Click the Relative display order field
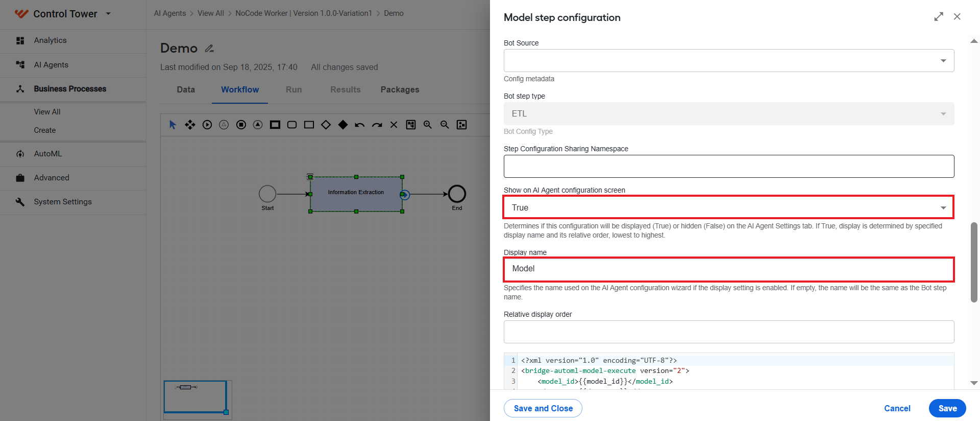Image resolution: width=980 pixels, height=421 pixels. tap(729, 332)
